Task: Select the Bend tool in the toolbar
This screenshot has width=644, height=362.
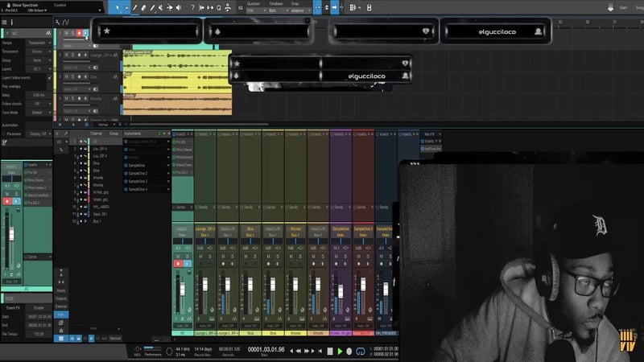Action: 170,7
